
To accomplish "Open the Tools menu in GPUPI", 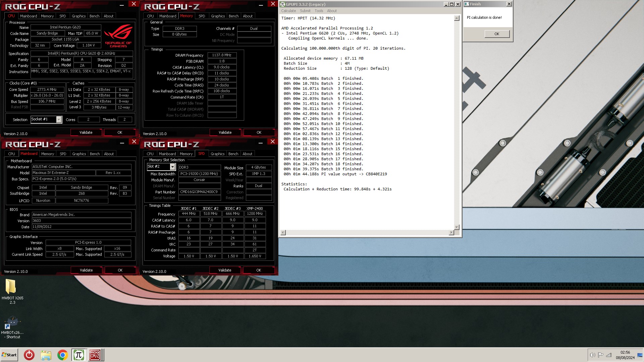I will click(x=319, y=11).
